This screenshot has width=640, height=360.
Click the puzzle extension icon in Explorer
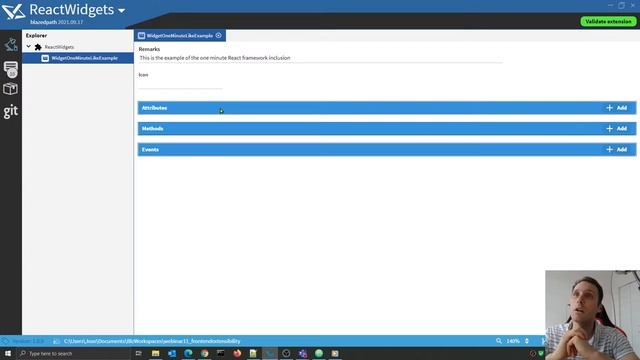[38, 47]
